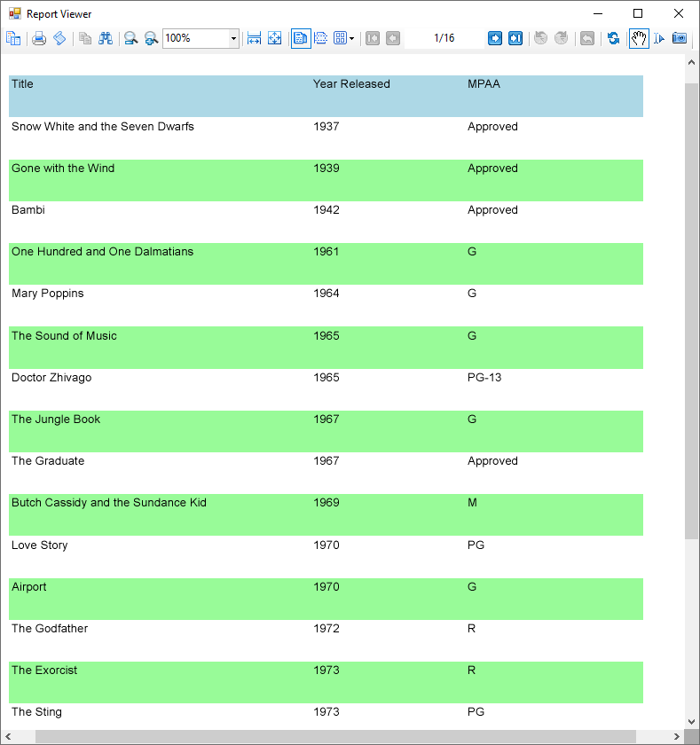
Task: Click the vertical scrollbar thumb
Action: (x=691, y=310)
